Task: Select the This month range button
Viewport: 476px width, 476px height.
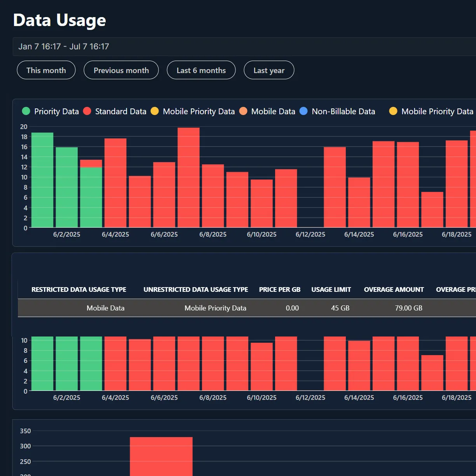Action: tap(46, 70)
